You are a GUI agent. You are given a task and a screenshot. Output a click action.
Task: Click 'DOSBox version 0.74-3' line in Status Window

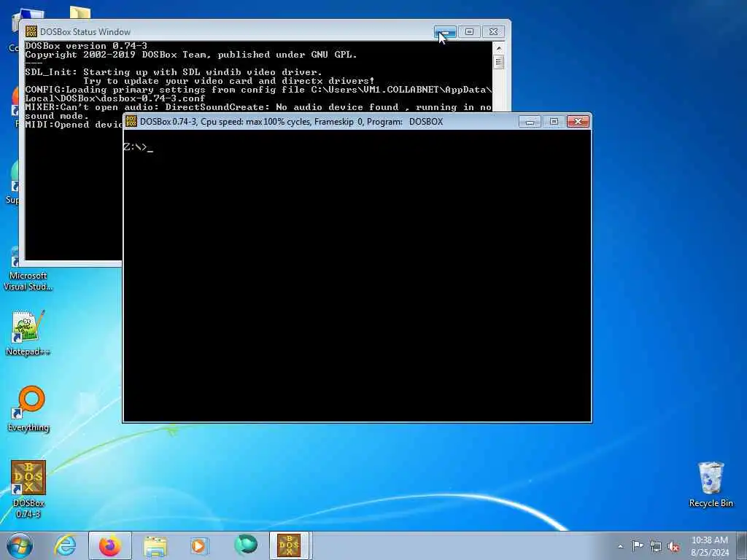coord(86,46)
